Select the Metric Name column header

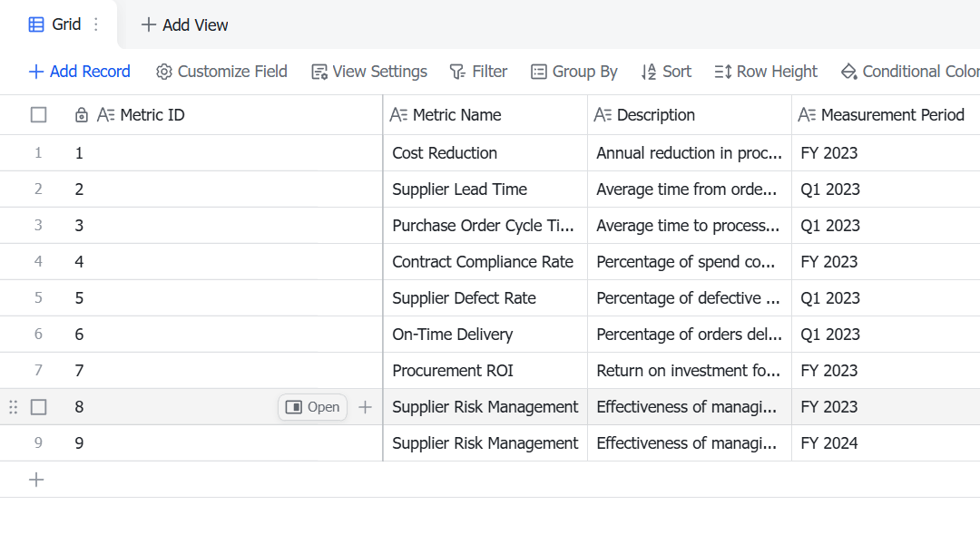click(x=485, y=115)
